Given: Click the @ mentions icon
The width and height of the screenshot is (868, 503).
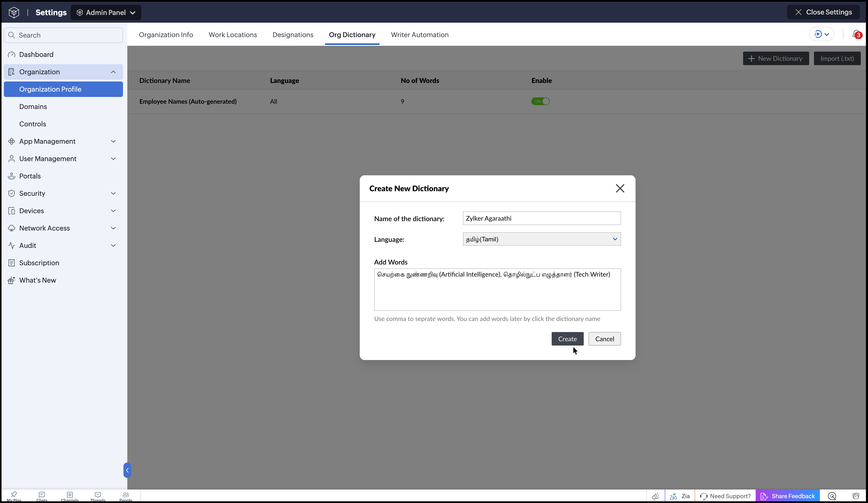Looking at the screenshot, I should tap(832, 496).
